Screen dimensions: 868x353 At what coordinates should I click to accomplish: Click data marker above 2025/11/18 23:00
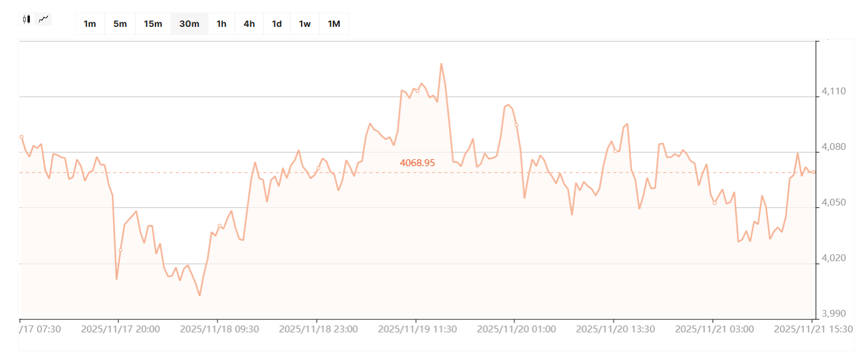tap(318, 167)
